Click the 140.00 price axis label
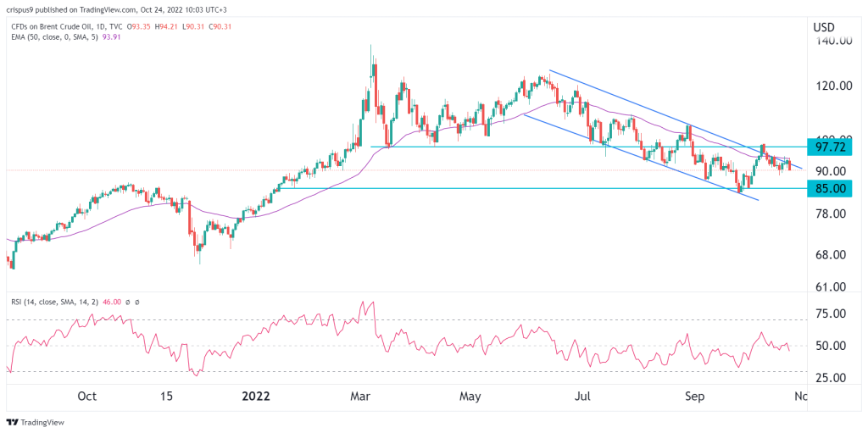Screen dimensions: 868x433 (x=832, y=41)
